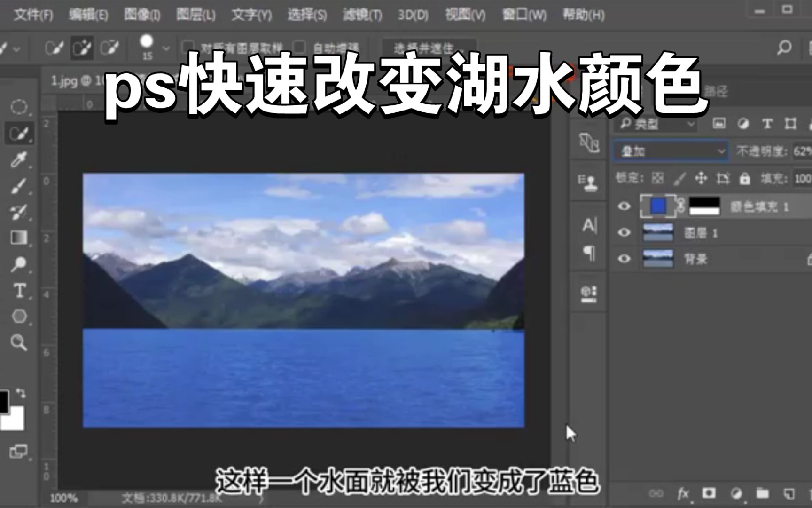Viewport: 812px width, 508px height.
Task: Choose Add to Selection mode
Action: click(82, 48)
